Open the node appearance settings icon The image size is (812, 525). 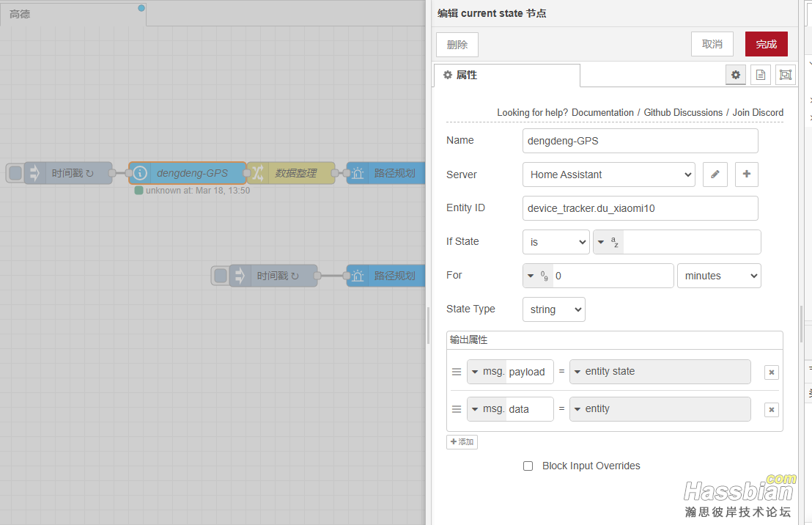(x=785, y=75)
